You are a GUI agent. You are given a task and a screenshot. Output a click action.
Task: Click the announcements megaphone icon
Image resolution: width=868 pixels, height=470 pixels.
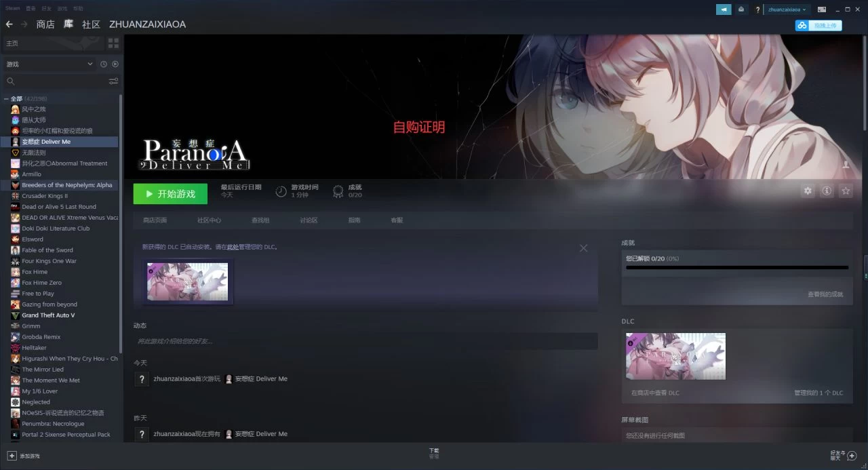tap(724, 9)
